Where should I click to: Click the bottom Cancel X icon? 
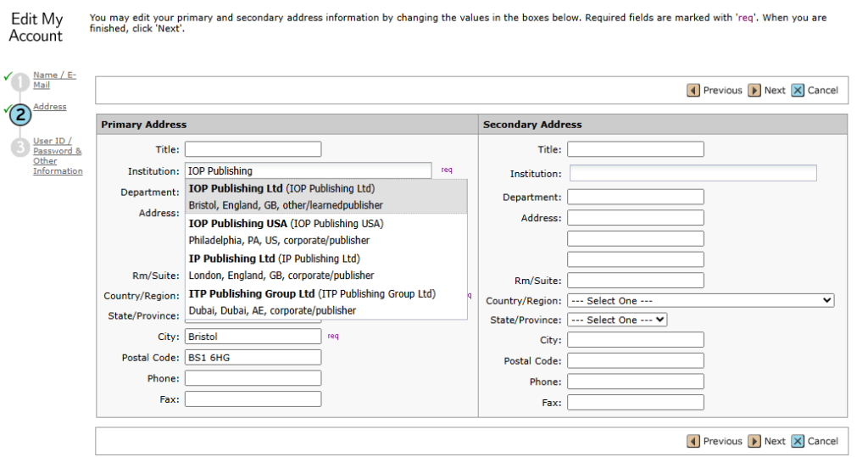pyautogui.click(x=797, y=441)
